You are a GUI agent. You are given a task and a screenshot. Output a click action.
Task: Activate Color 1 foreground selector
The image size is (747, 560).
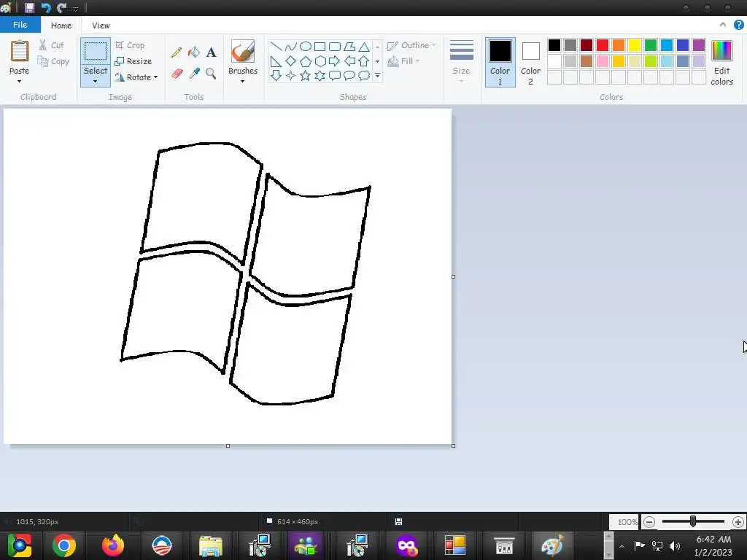pyautogui.click(x=500, y=63)
